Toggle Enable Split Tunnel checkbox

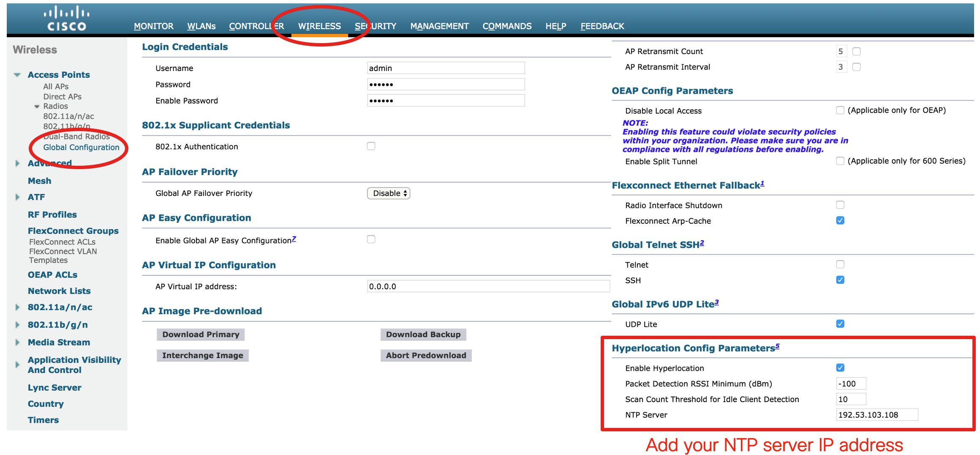pos(840,161)
